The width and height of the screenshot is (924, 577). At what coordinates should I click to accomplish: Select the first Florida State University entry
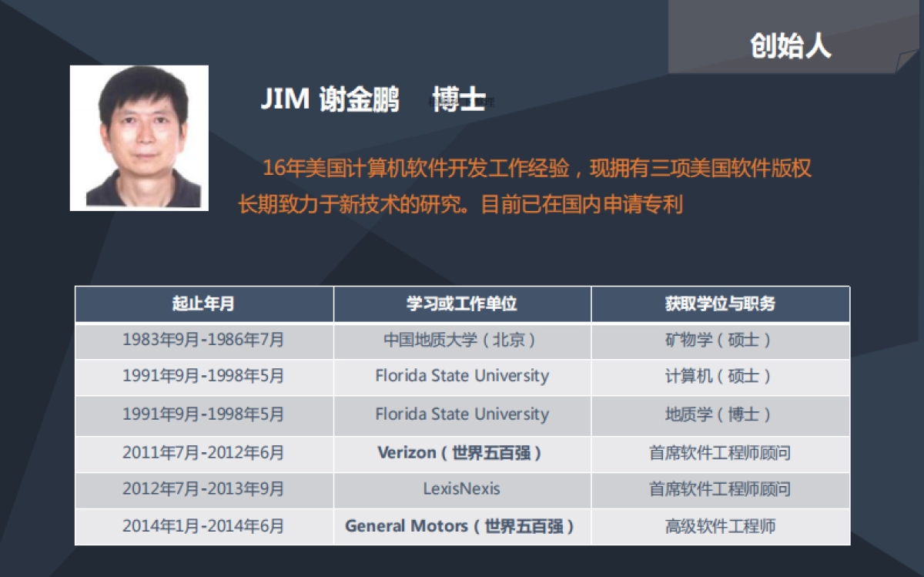pyautogui.click(x=460, y=377)
